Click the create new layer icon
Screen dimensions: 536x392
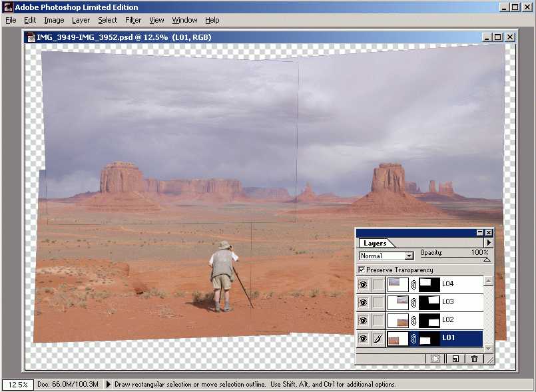tap(455, 359)
